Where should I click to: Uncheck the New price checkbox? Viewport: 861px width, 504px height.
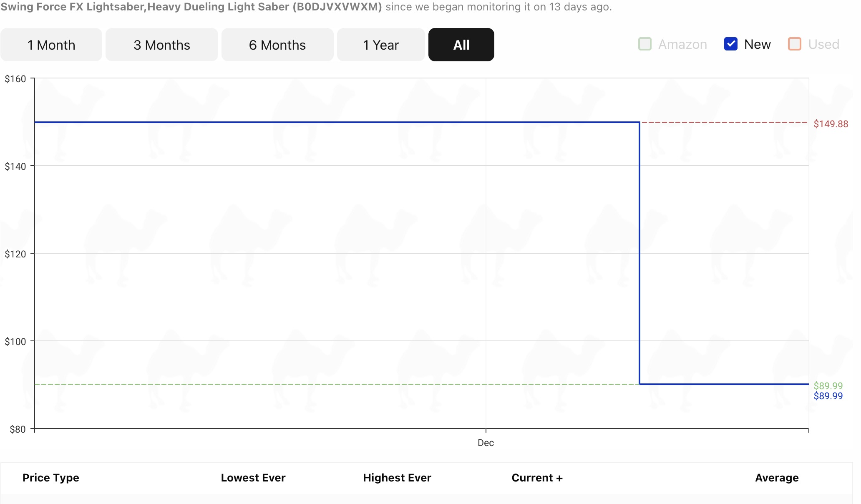point(730,44)
